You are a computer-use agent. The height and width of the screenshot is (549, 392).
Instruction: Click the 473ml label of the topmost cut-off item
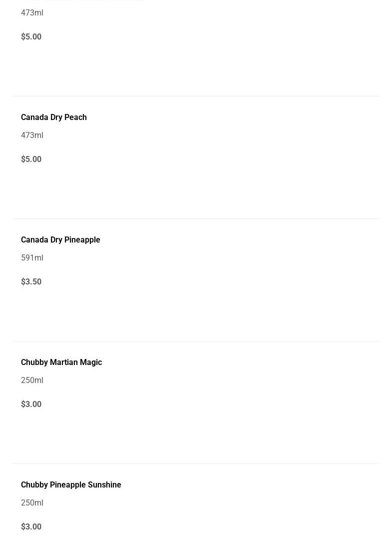[x=32, y=13]
